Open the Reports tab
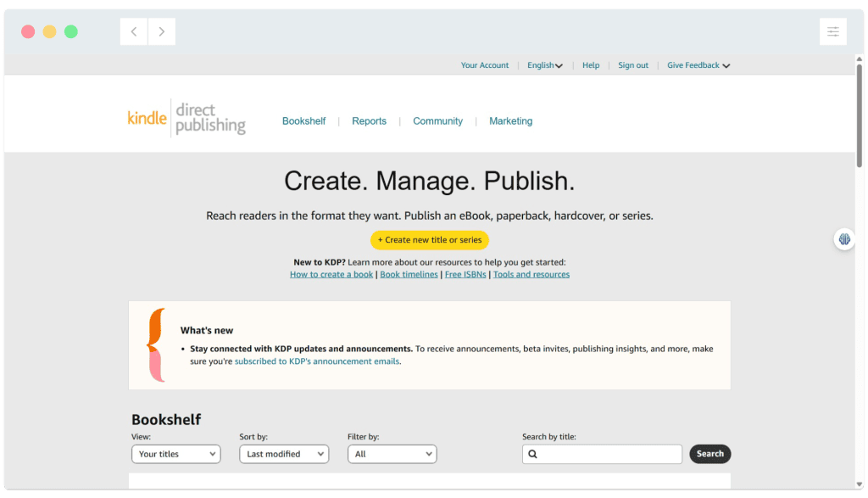Screen dimensions: 868x498 pyautogui.click(x=370, y=120)
